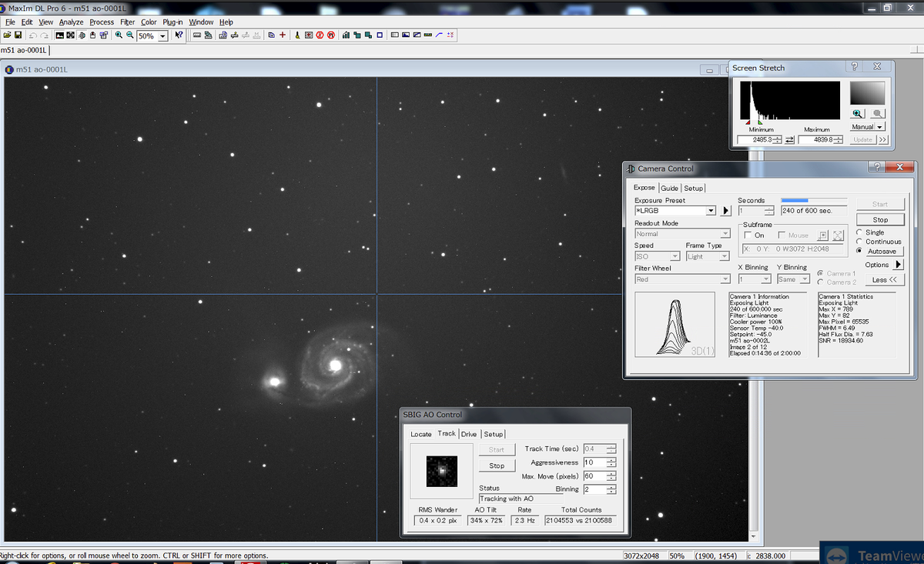Click the Screen Stretch zoom-out magnifier

[877, 113]
